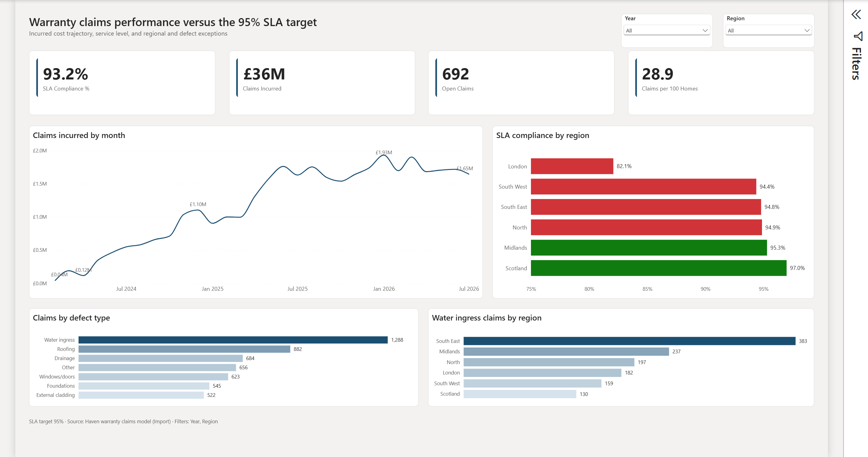Click the Filters funnel icon
Image resolution: width=868 pixels, height=457 pixels.
point(858,36)
